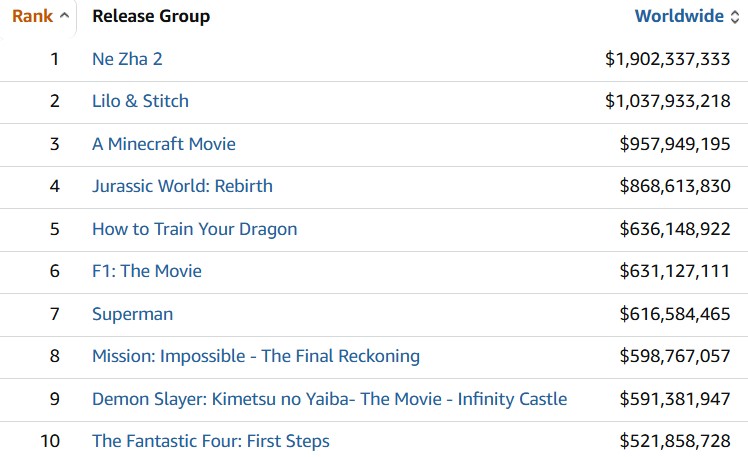
Task: Open The Fantastic Four: First Steps
Action: click(211, 441)
